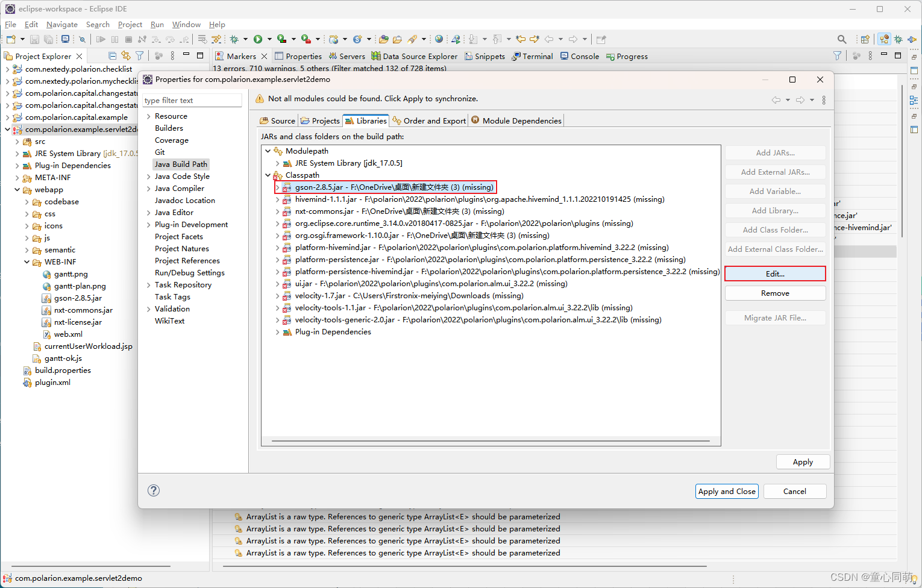Image resolution: width=922 pixels, height=588 pixels.
Task: Click the External Tools run icon
Action: pyautogui.click(x=306, y=39)
